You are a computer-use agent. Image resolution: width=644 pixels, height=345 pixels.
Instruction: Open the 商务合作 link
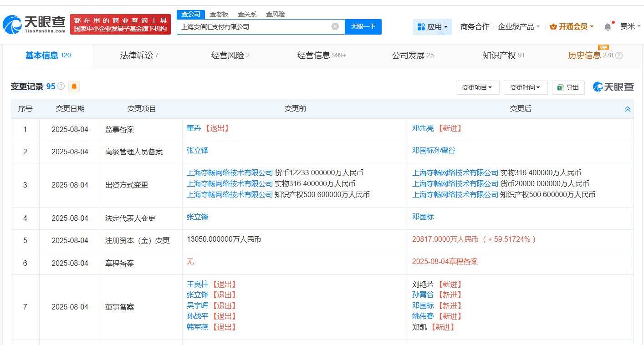tap(475, 27)
